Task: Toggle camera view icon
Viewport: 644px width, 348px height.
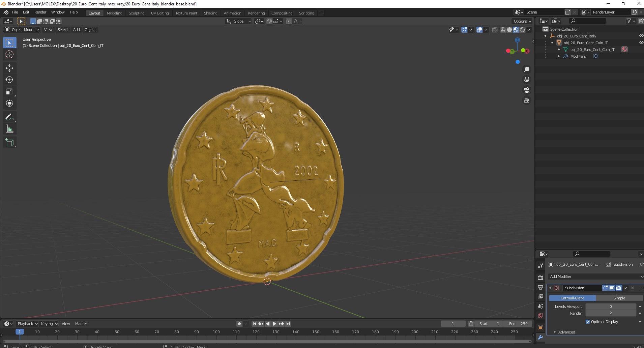Action: pyautogui.click(x=526, y=90)
